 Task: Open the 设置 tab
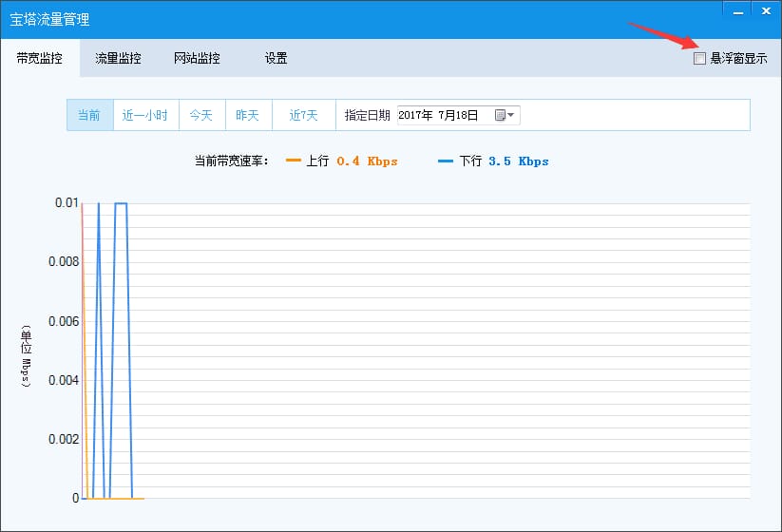coord(276,58)
